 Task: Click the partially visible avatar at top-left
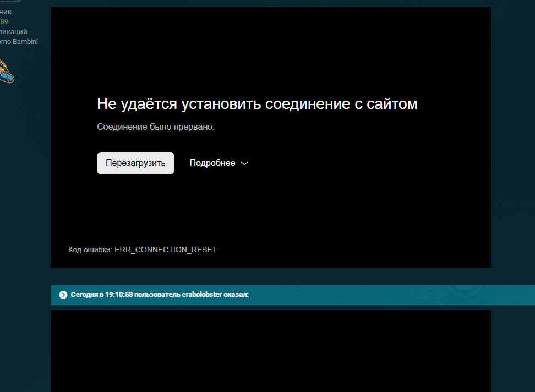pos(10,2)
